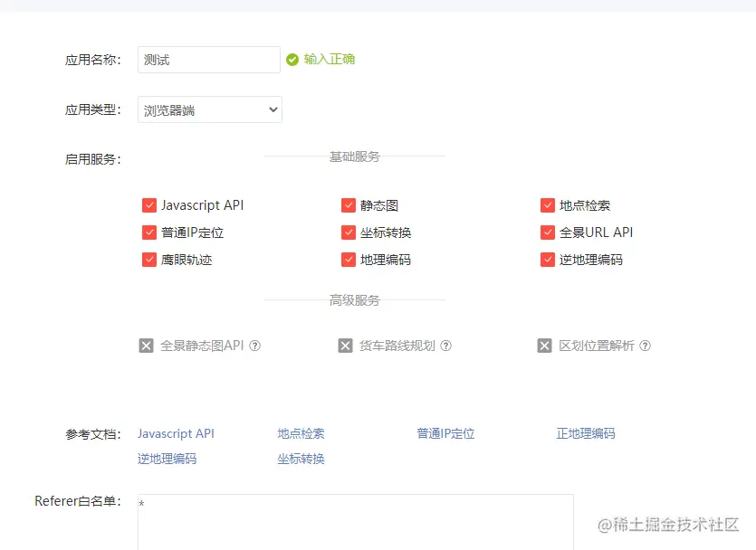756x550 pixels.
Task: Open the 逆地理编码 reference doc link
Action: coord(167,459)
